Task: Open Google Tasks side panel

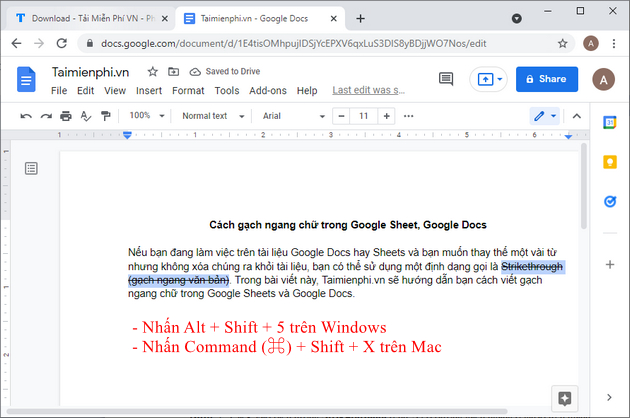Action: 610,201
